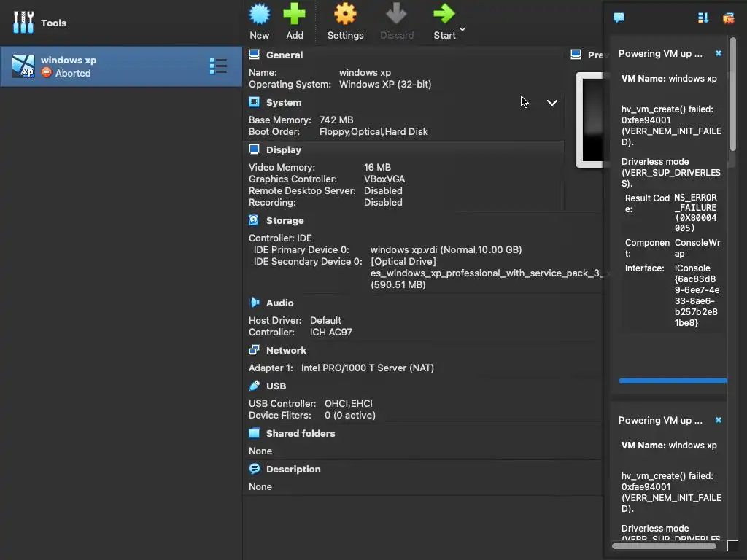Click the Audio section icon
This screenshot has width=747, height=560.
pos(255,303)
